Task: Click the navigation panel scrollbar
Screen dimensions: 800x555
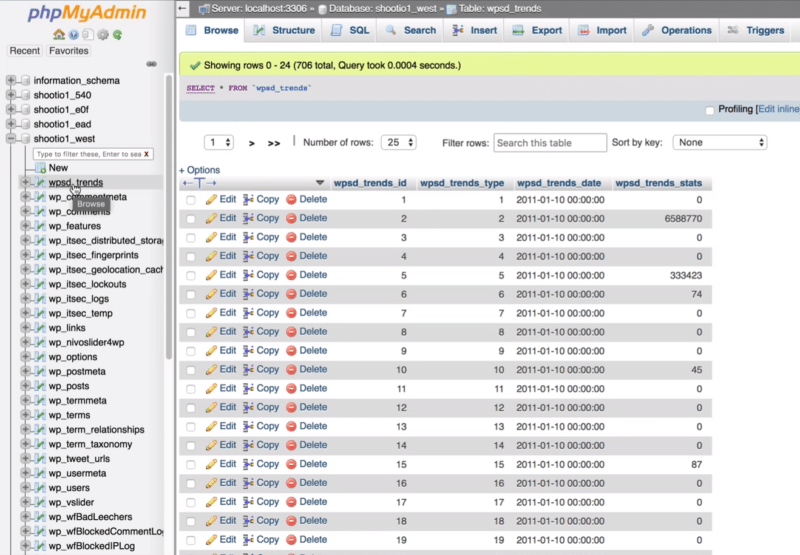Action: pos(169,217)
